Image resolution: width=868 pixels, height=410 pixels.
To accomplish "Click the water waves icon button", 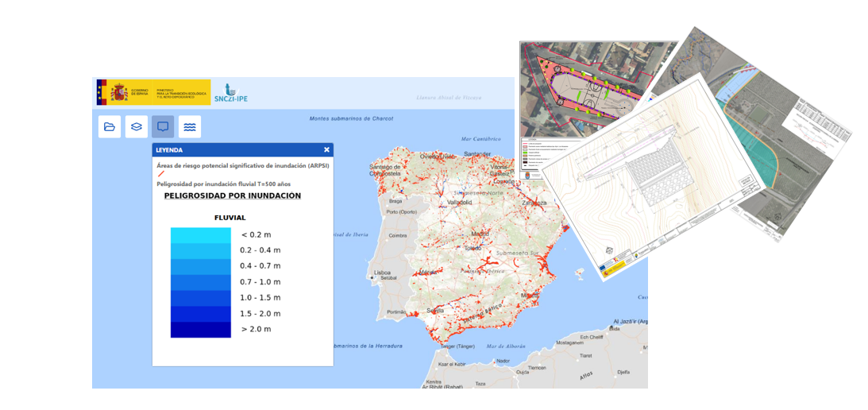I will click(190, 126).
